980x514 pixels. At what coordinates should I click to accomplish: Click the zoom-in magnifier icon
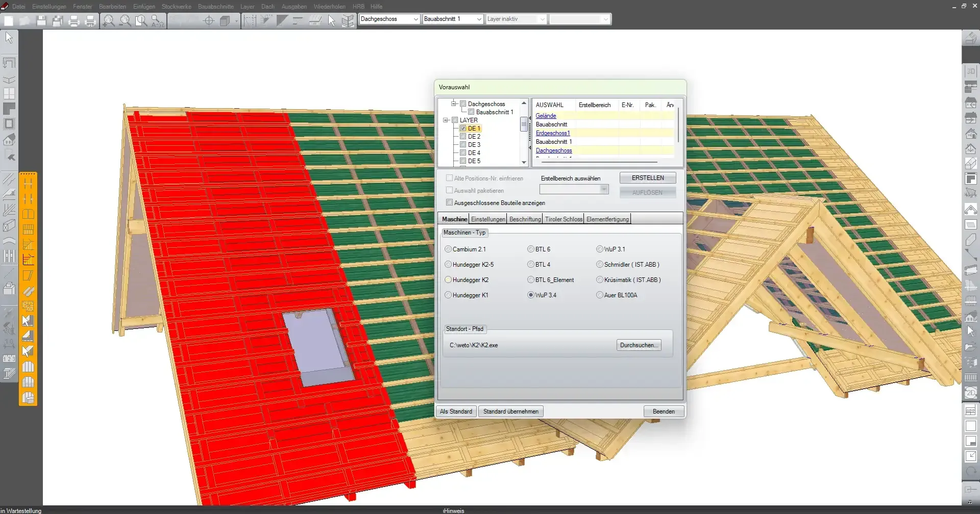pyautogui.click(x=108, y=20)
